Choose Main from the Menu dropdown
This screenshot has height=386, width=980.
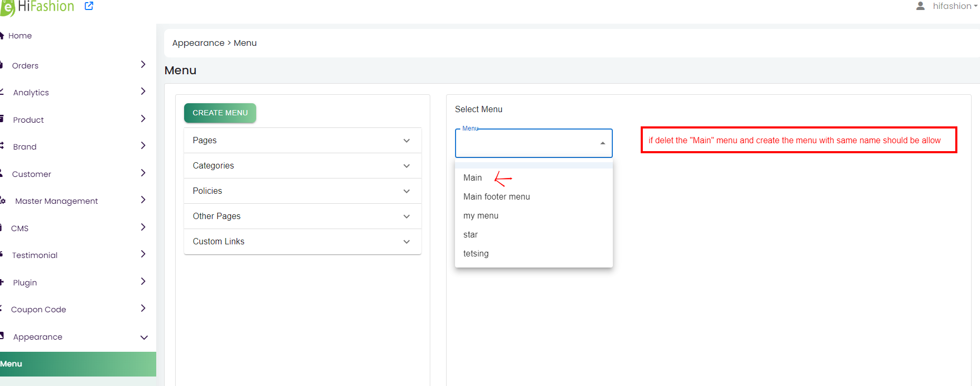click(534, 178)
